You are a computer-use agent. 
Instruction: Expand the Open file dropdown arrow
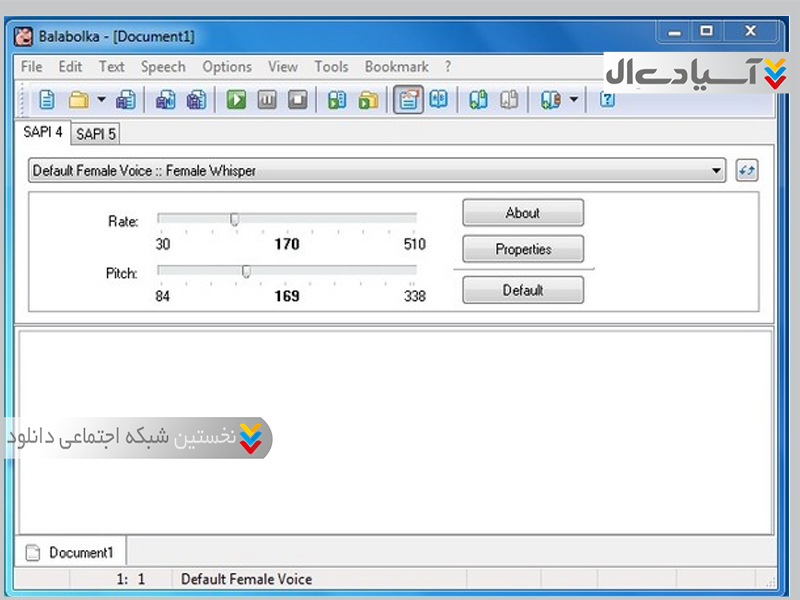click(101, 99)
